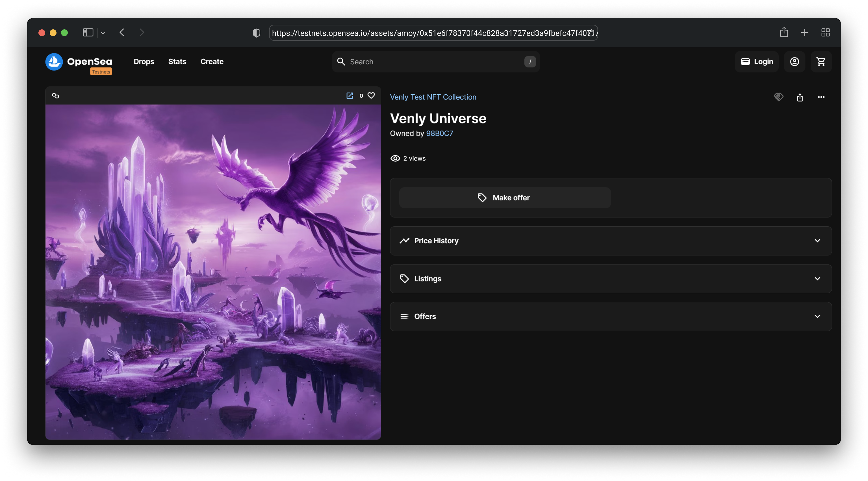Image resolution: width=868 pixels, height=481 pixels.
Task: Open the Create page
Action: pos(212,62)
